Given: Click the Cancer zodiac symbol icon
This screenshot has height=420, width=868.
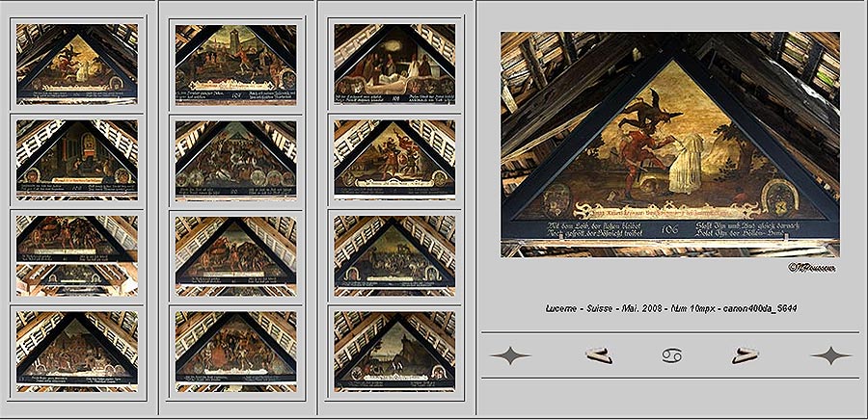Looking at the screenshot, I should pyautogui.click(x=671, y=355).
